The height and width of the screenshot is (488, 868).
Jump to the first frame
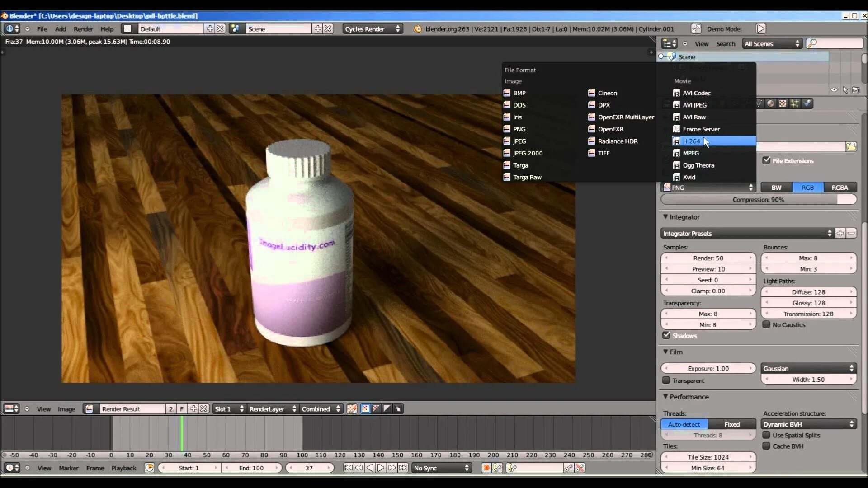pyautogui.click(x=348, y=468)
